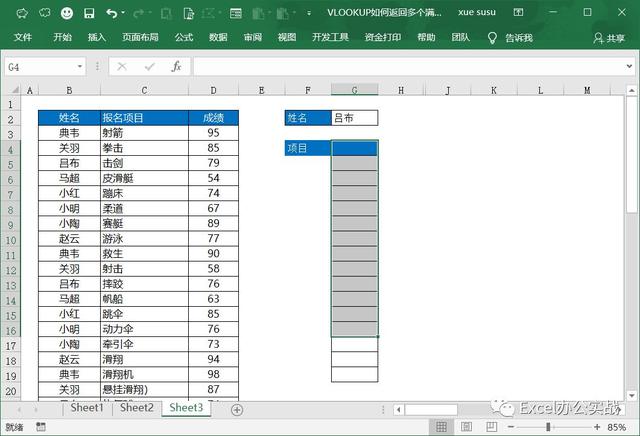Image resolution: width=640 pixels, height=436 pixels.
Task: Switch to Normal view icon
Action: tap(441, 427)
